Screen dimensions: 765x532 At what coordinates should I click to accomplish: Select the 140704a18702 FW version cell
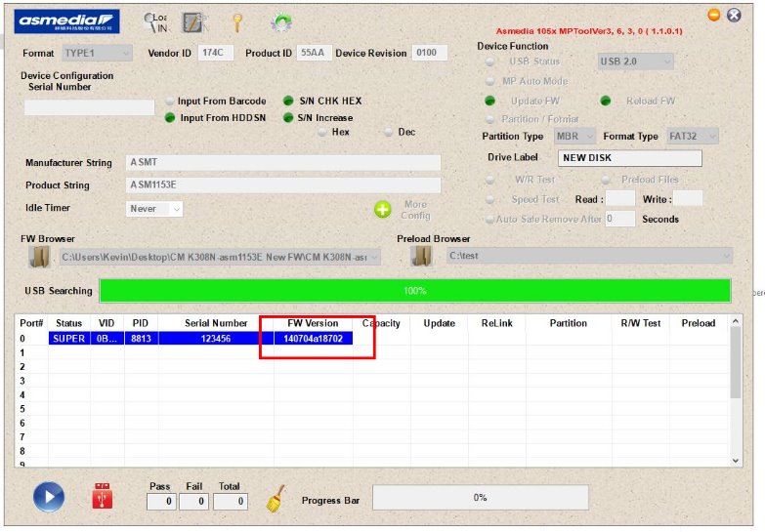pyautogui.click(x=313, y=339)
